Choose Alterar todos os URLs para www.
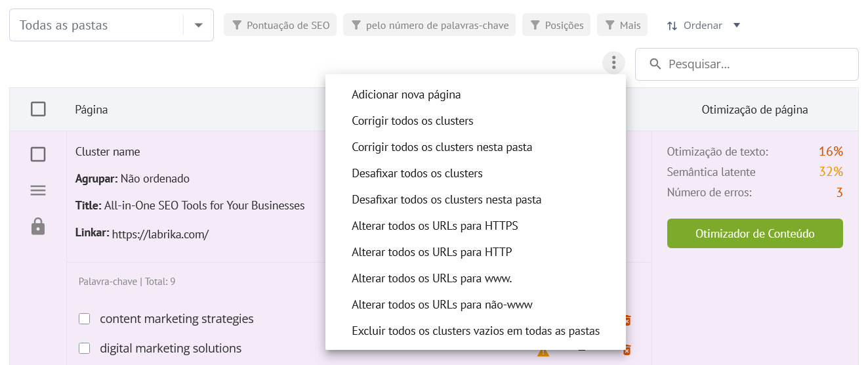The height and width of the screenshot is (365, 868). [476, 278]
